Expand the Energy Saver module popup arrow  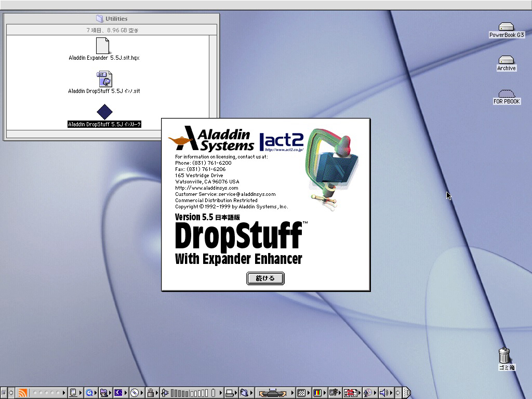(x=126, y=393)
